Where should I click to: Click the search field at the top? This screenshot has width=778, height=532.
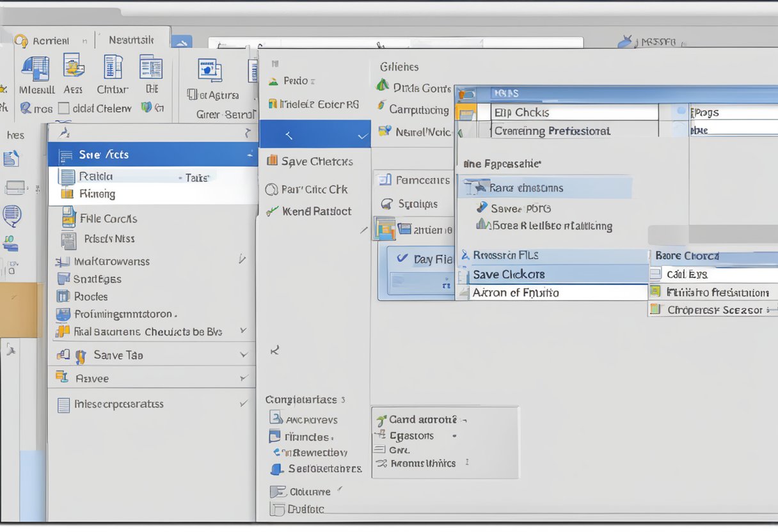tap(395, 42)
